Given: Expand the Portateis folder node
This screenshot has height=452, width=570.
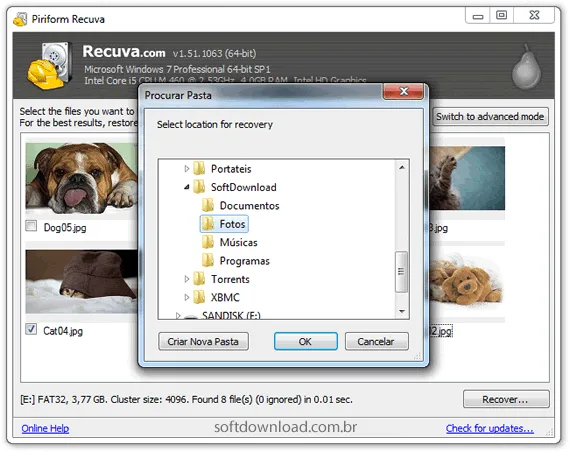Looking at the screenshot, I should 186,168.
